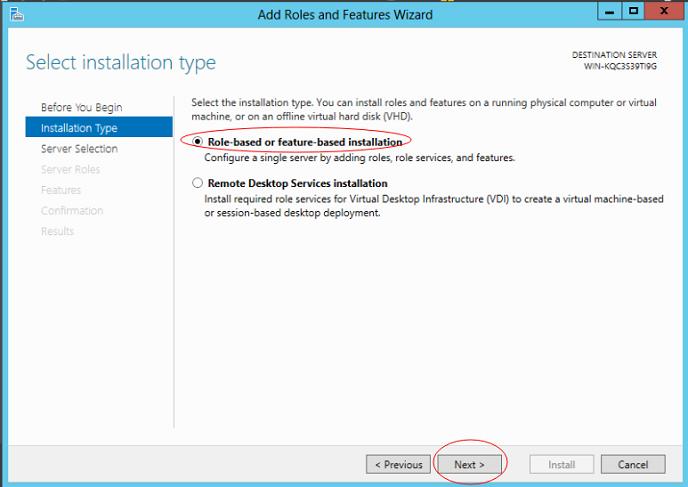
Task: Select the Features step in sidebar
Action: pos(61,190)
